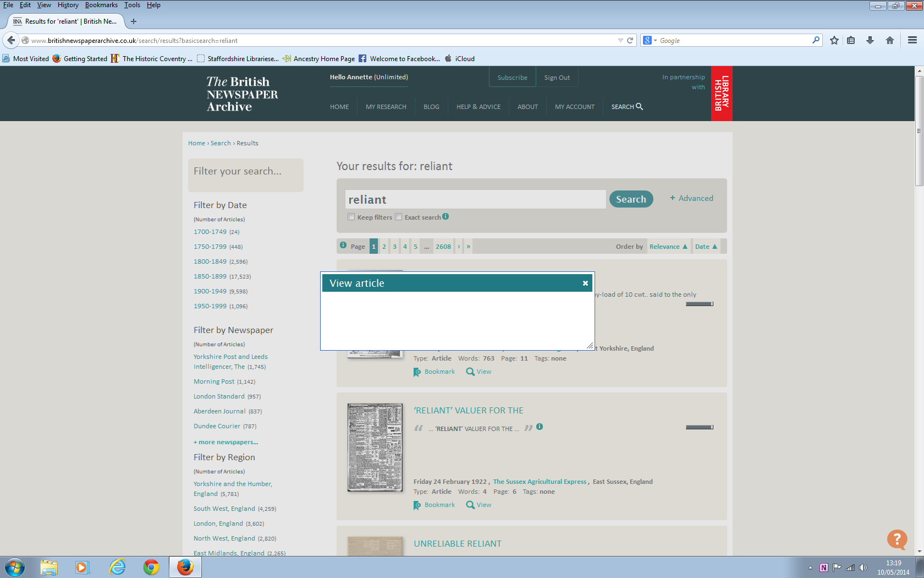Open the UNRELIABLE RELIANT article title

tap(458, 544)
